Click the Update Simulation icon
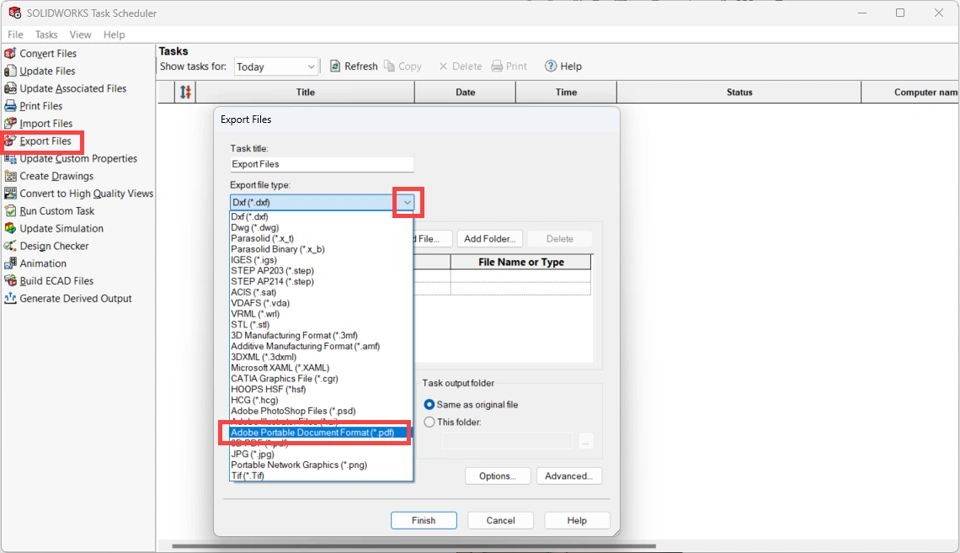The image size is (960, 553). tap(10, 228)
